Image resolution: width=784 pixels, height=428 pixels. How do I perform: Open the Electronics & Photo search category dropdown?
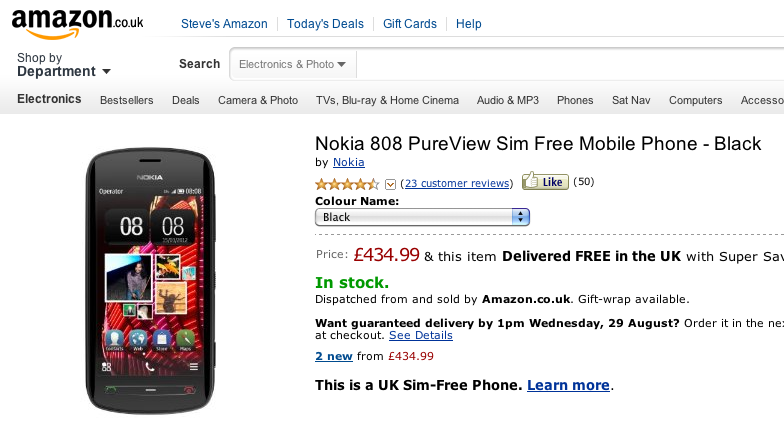[293, 64]
